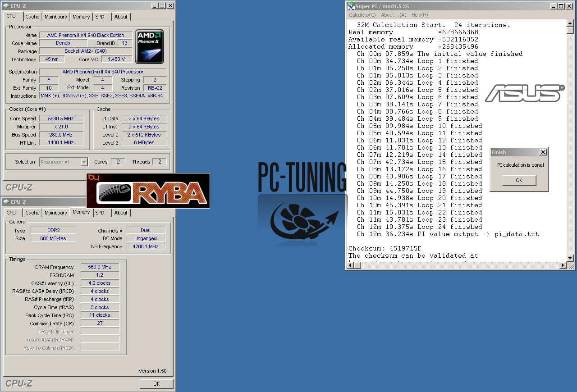This screenshot has width=577, height=392.
Task: Click the Technology value 45 nm
Action: (51, 59)
